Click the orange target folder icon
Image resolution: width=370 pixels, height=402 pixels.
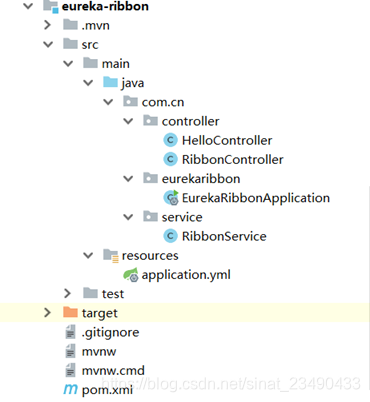click(x=70, y=312)
